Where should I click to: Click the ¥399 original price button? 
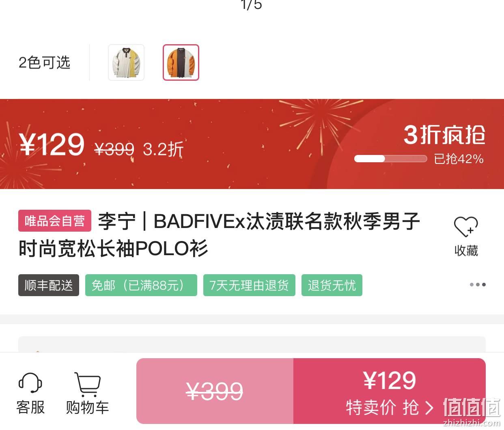tap(215, 391)
